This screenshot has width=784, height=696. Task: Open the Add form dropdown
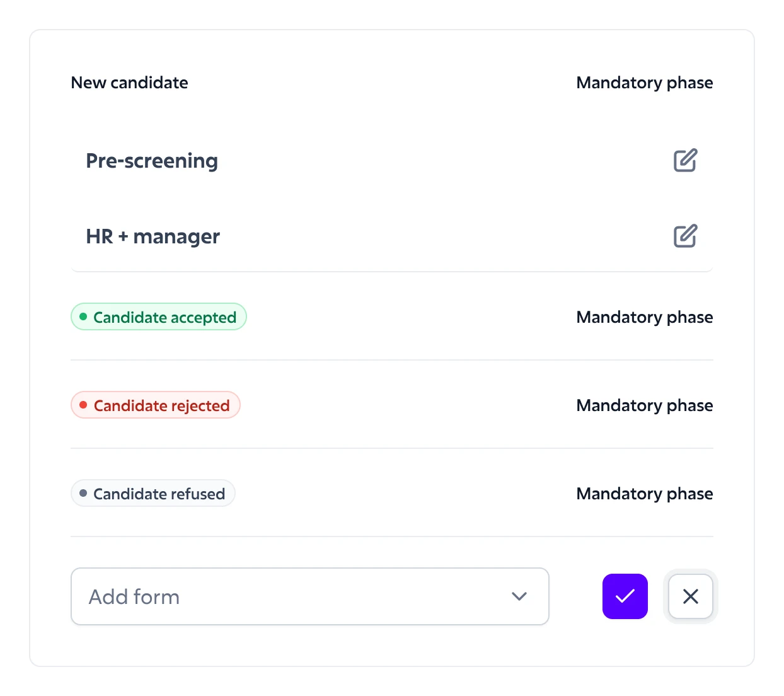click(309, 596)
